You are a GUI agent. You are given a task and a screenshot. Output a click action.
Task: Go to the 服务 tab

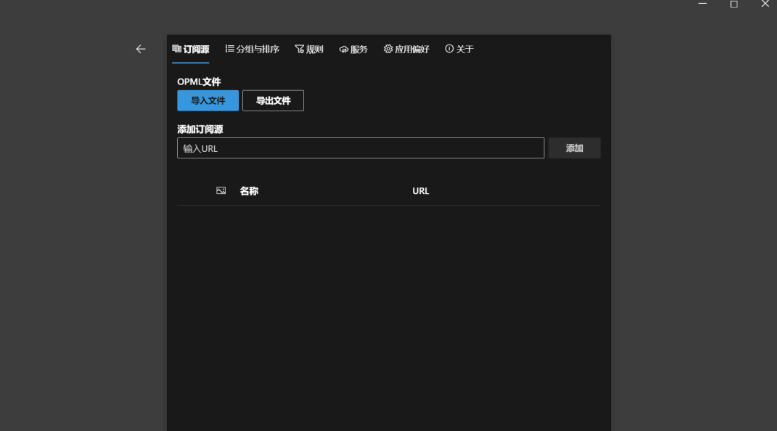[x=359, y=49]
